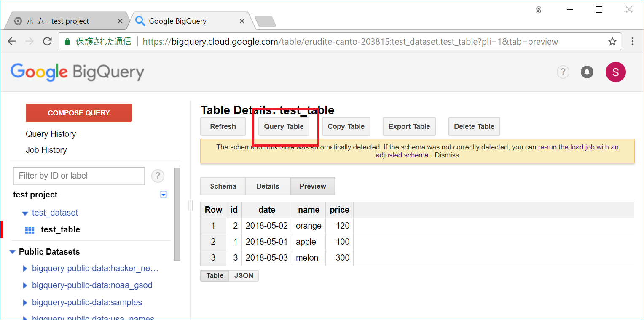The height and width of the screenshot is (320, 644).
Task: Select bigquery-public-data:samples tree entry
Action: pos(87,302)
